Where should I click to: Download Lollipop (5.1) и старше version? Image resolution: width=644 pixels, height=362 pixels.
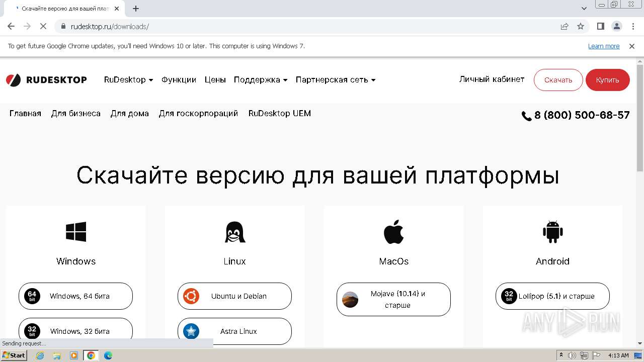point(552,296)
